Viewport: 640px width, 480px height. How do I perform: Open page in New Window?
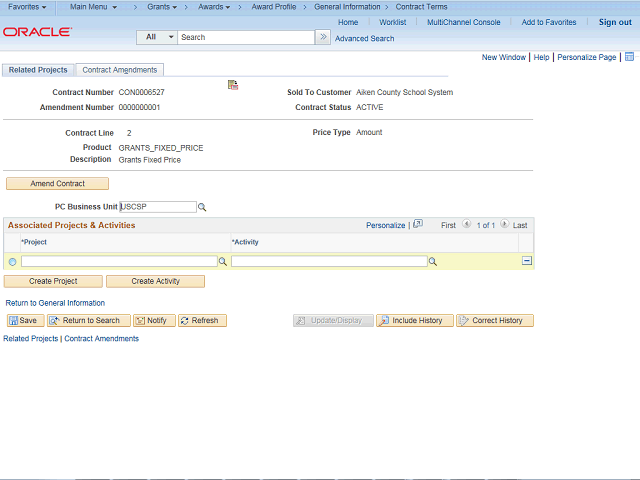click(x=504, y=58)
